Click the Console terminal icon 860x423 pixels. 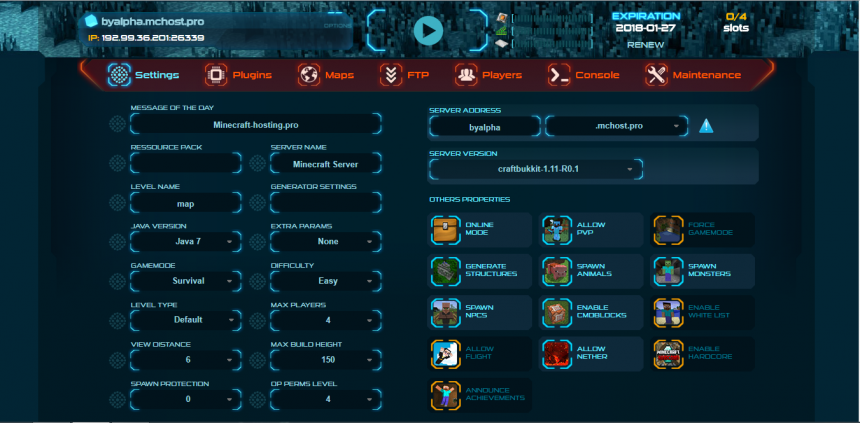[x=559, y=75]
